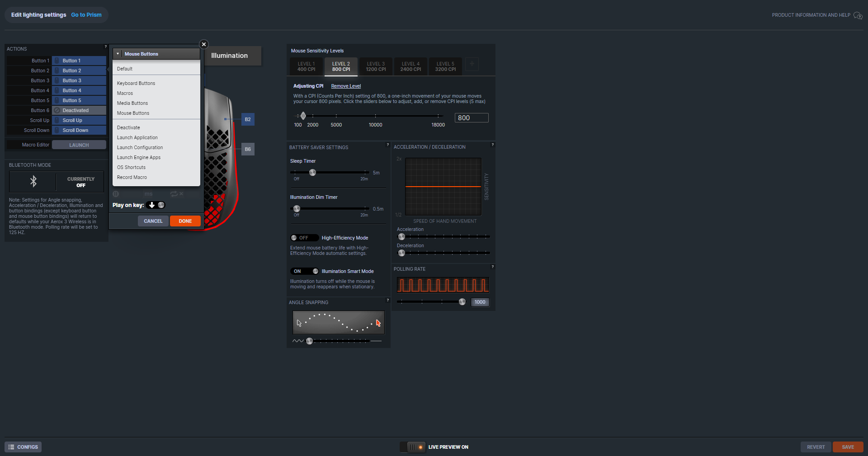The image size is (868, 456).
Task: Click the macro pause delay icon
Action: tap(116, 194)
